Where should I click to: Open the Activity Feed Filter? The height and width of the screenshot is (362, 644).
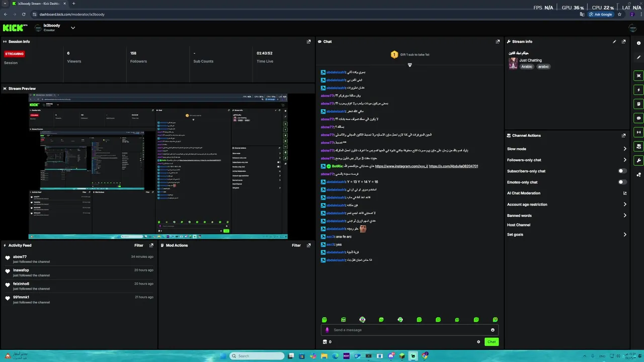coord(139,245)
